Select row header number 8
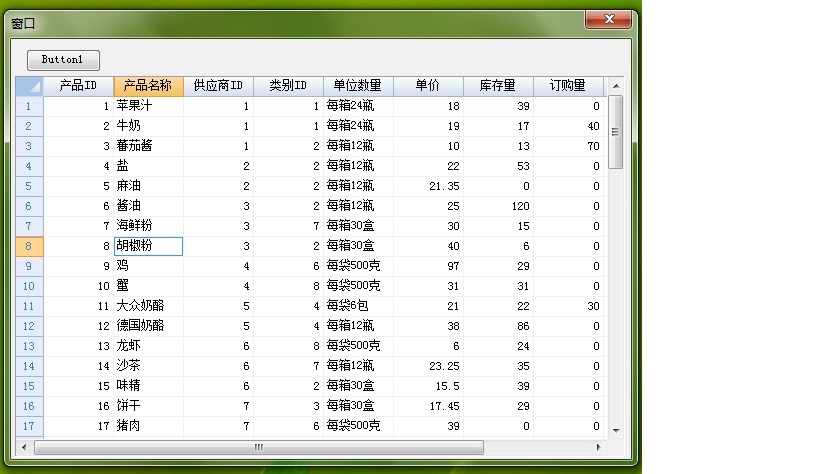 29,246
